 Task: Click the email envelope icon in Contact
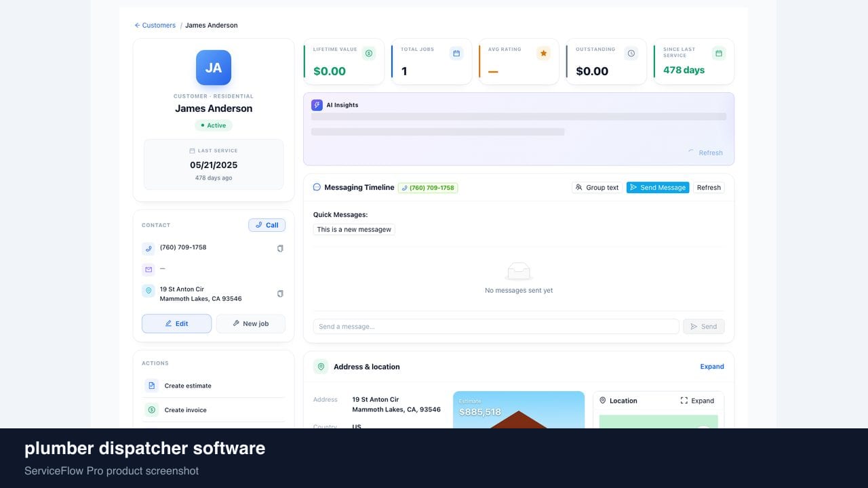(149, 270)
